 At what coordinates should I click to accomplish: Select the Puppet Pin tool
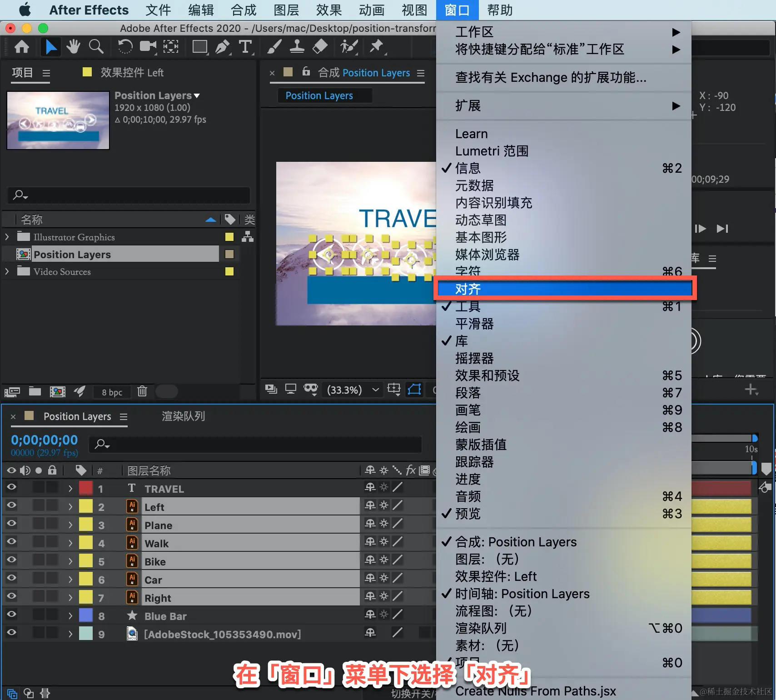pyautogui.click(x=377, y=46)
